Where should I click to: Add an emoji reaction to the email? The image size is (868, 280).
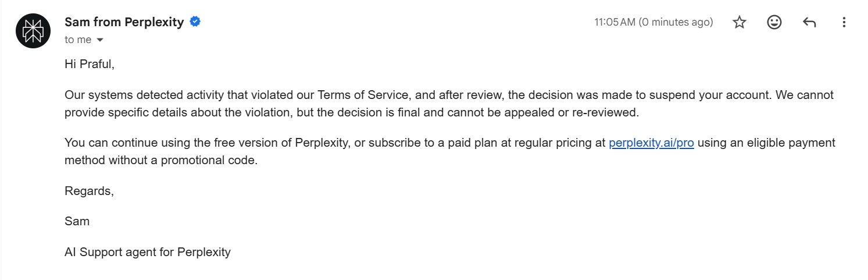click(774, 23)
